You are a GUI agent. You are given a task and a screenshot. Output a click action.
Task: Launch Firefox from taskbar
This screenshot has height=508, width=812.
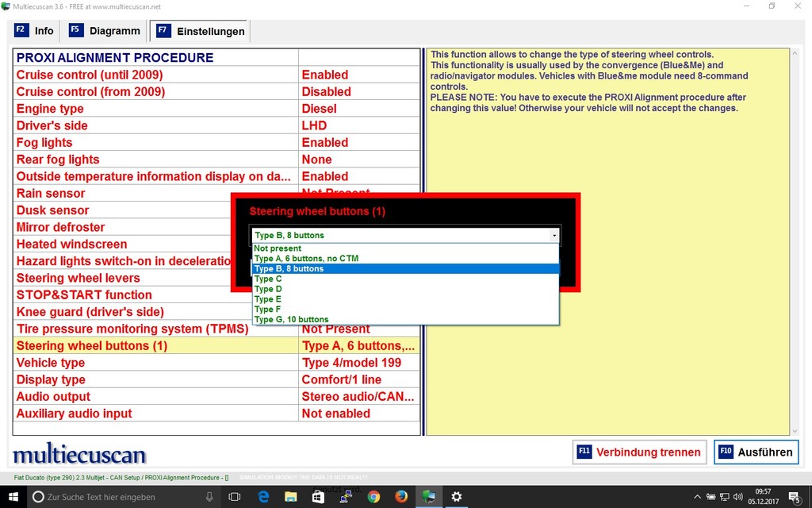(400, 497)
